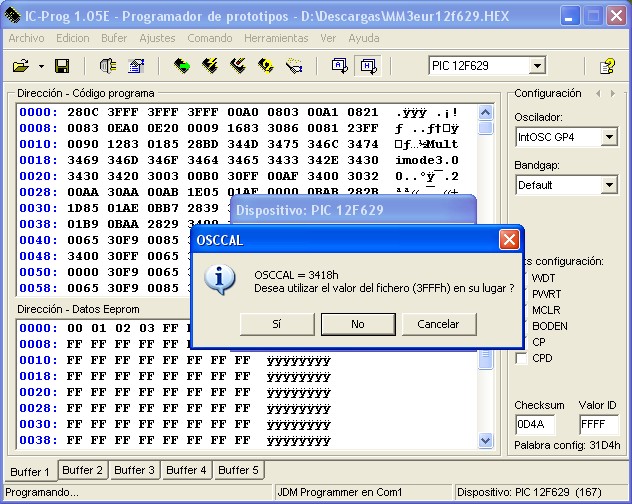Click the read all chip icon
The height and width of the screenshot is (504, 632).
point(181,66)
